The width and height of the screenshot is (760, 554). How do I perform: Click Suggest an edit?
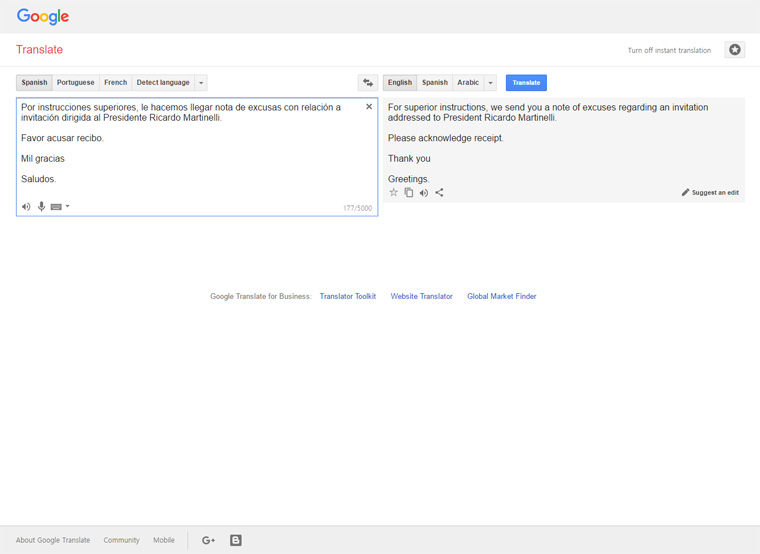pos(711,192)
